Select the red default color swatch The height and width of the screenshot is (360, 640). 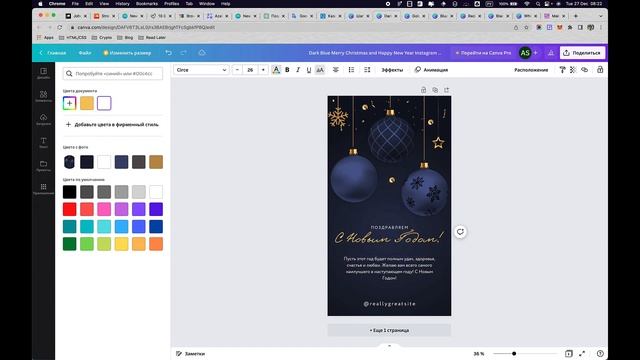[x=69, y=209]
